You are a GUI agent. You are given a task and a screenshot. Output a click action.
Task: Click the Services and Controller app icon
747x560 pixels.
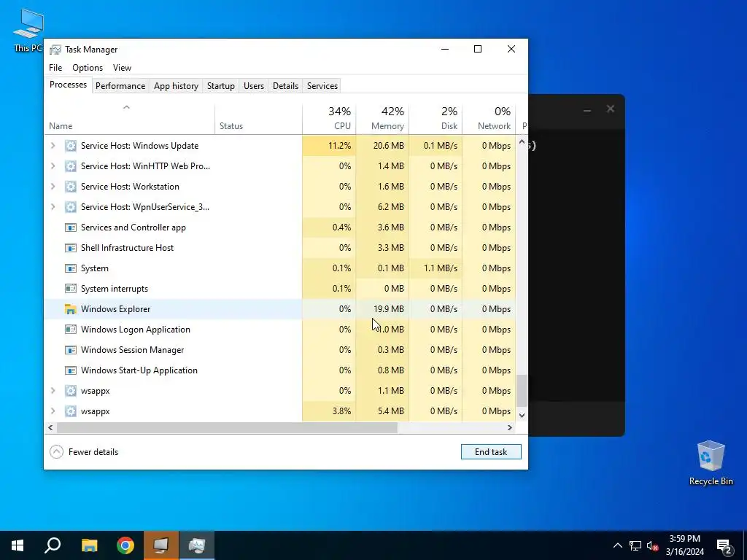[x=71, y=227]
